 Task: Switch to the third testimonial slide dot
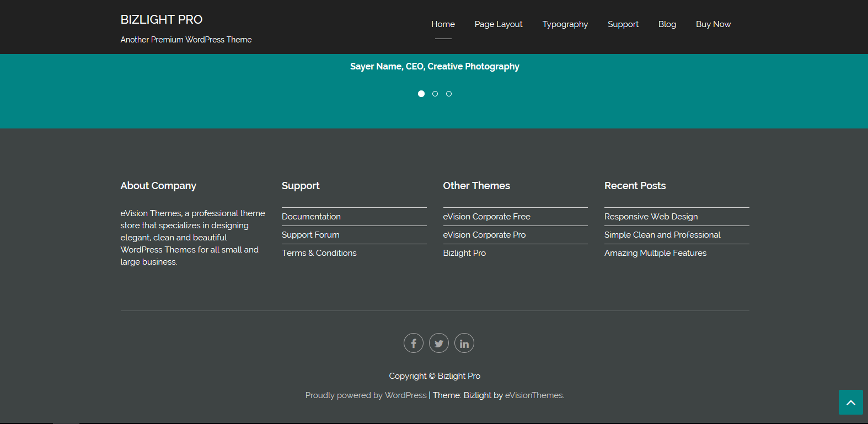pyautogui.click(x=449, y=94)
